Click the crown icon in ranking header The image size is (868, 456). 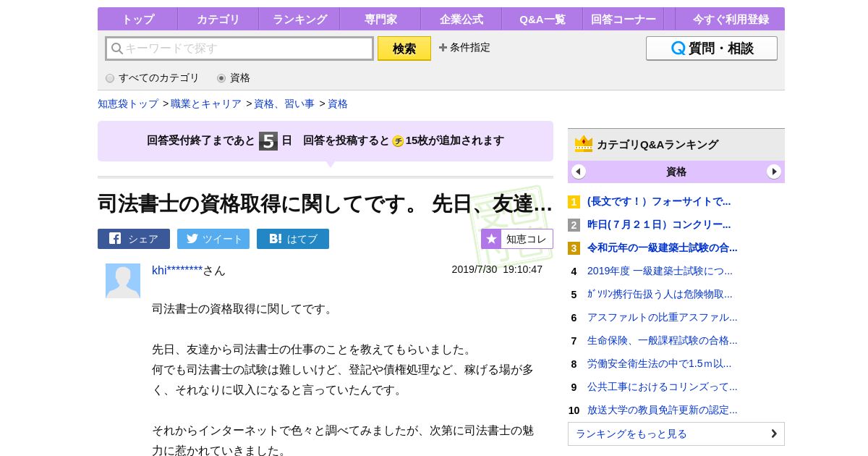point(584,144)
